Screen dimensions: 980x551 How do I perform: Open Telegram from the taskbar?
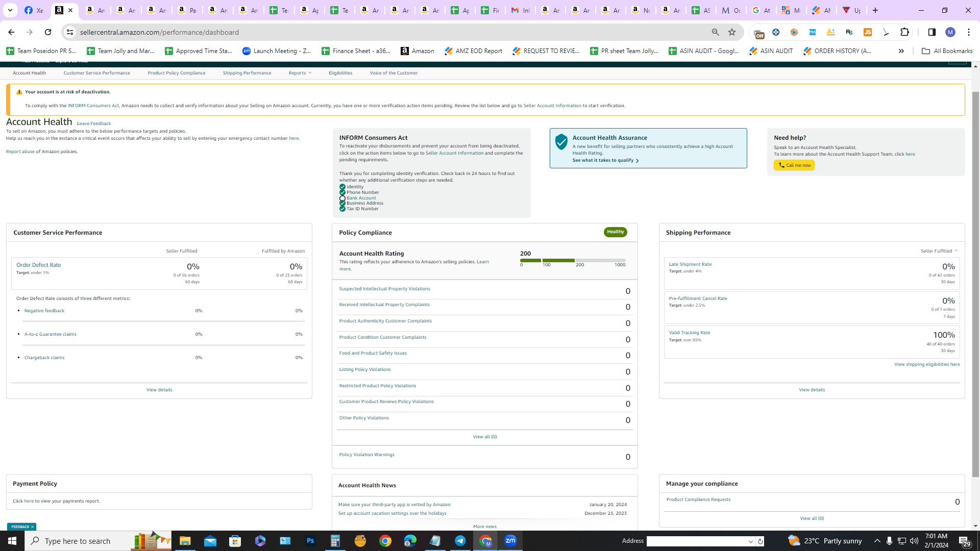click(460, 541)
